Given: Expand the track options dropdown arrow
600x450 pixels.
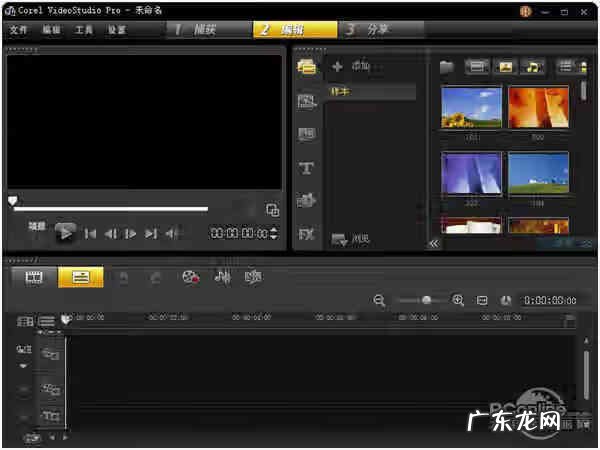Looking at the screenshot, I should (23, 366).
